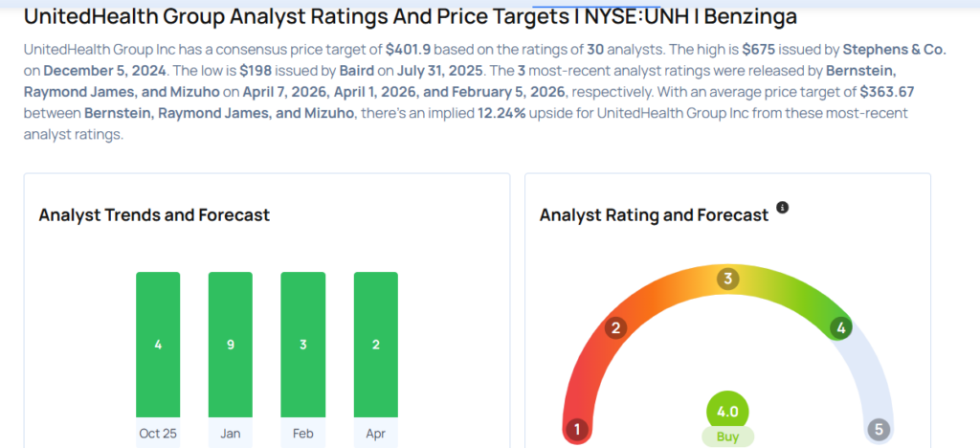Select the Oct 25 green bar
The image size is (980, 448).
pos(158,344)
